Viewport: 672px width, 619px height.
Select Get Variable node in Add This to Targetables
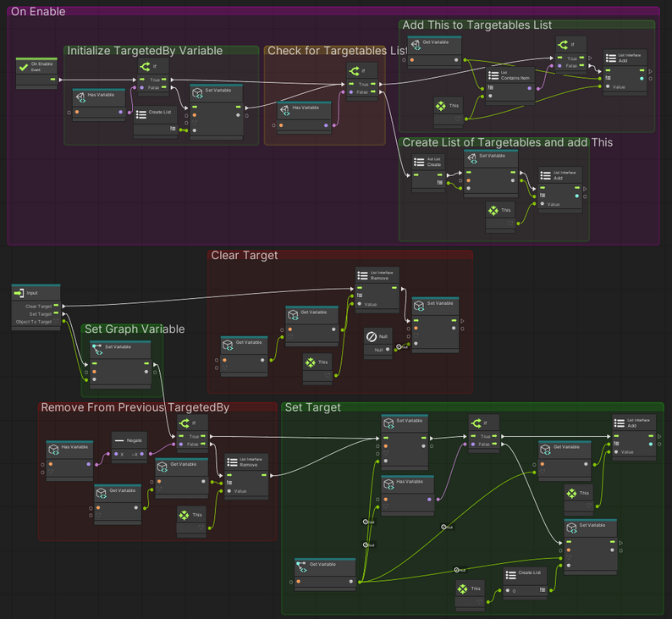[434, 52]
